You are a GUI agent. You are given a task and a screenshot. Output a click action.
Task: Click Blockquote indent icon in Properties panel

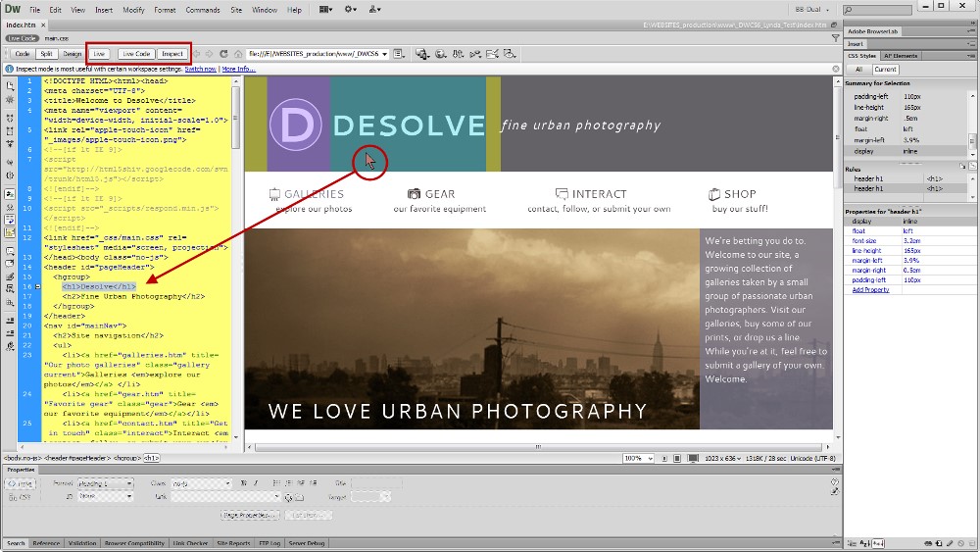pos(315,483)
